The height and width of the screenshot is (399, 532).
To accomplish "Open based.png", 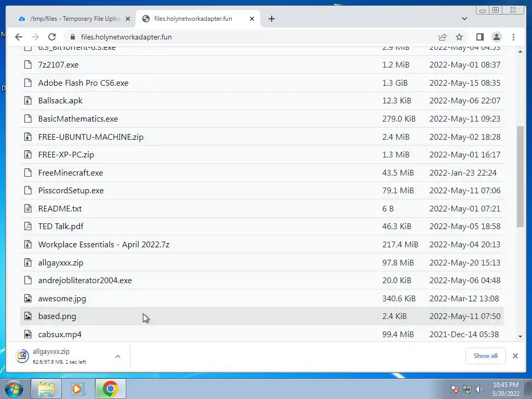I will pos(57,316).
